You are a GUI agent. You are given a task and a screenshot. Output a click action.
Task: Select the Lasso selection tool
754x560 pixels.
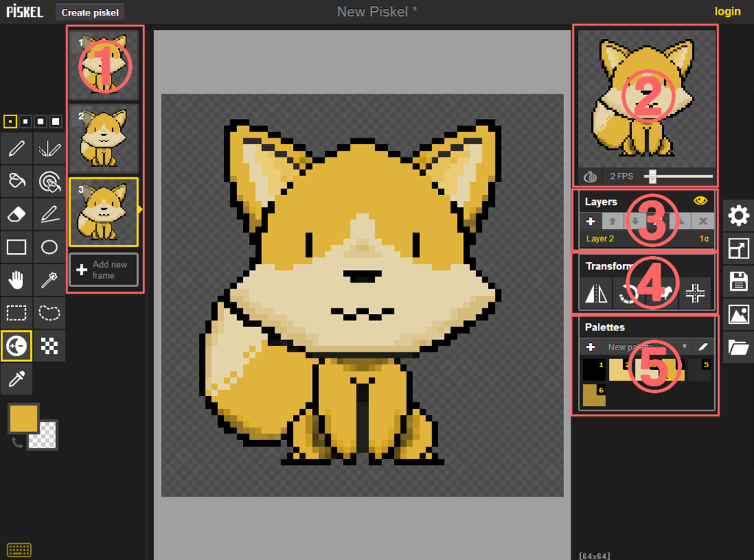[49, 313]
